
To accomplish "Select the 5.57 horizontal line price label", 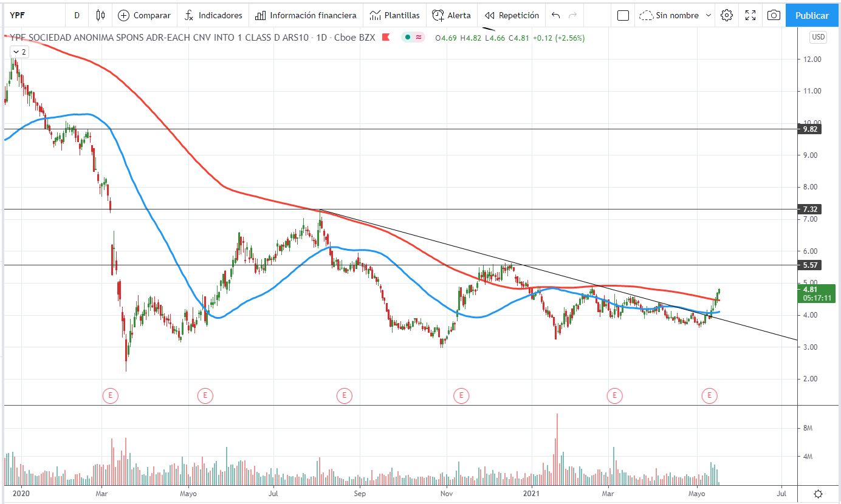I will pos(810,265).
